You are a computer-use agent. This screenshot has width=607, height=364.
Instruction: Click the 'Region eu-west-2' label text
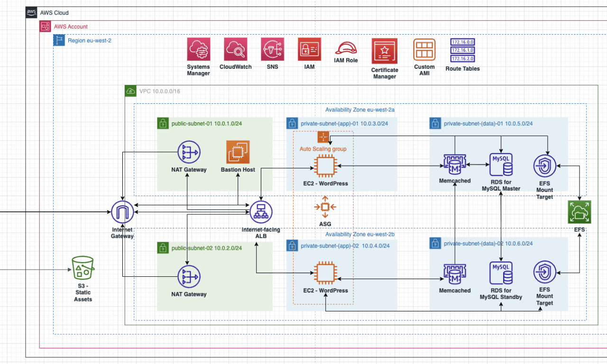tap(90, 41)
